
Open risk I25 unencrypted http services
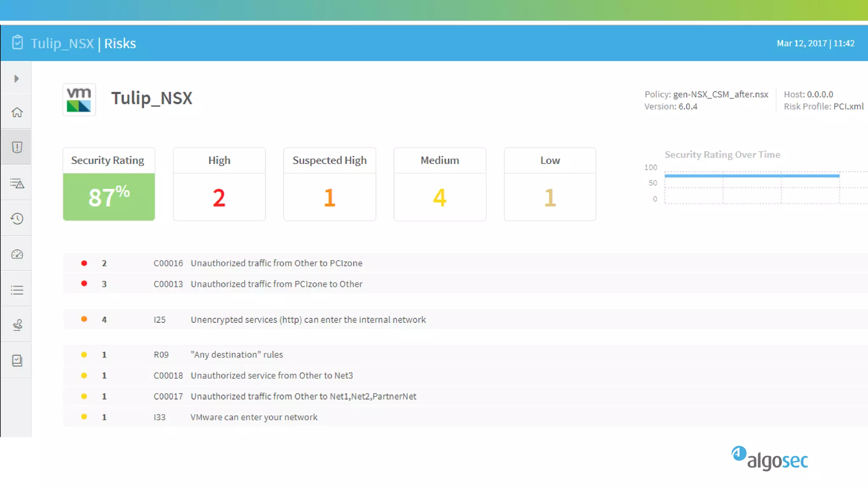(x=308, y=320)
